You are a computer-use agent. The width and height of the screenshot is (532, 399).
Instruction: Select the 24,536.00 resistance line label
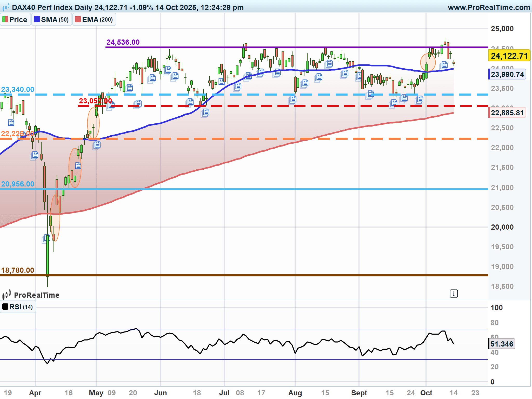tap(123, 42)
